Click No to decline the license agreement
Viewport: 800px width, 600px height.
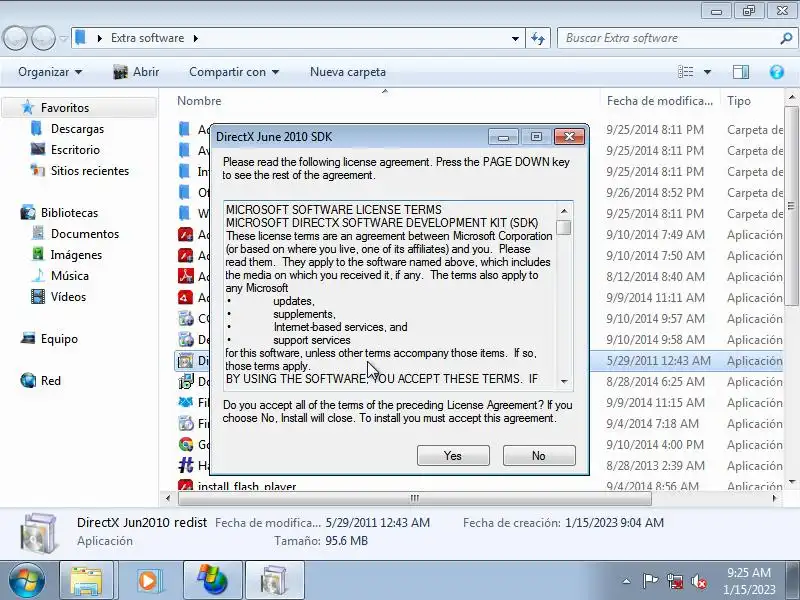(539, 456)
